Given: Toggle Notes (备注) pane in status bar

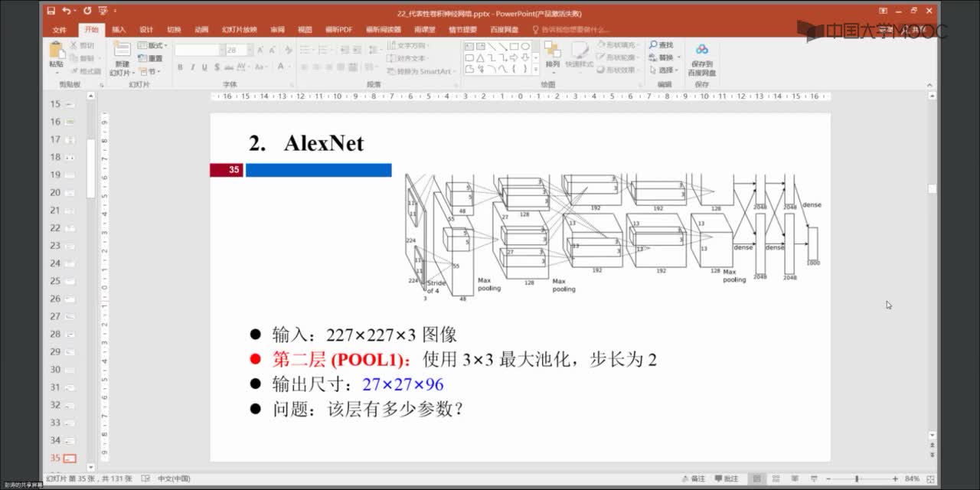Looking at the screenshot, I should click(694, 479).
